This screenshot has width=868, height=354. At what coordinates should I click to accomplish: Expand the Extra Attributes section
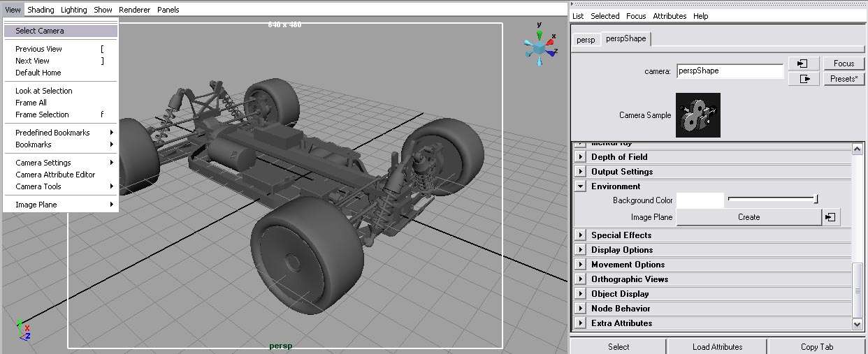[x=581, y=323]
